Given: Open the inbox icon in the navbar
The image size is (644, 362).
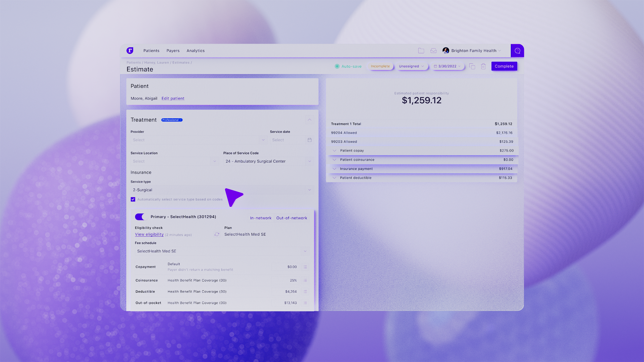Looking at the screenshot, I should (433, 51).
